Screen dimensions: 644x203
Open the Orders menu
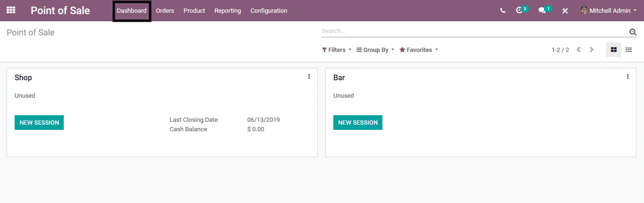165,10
